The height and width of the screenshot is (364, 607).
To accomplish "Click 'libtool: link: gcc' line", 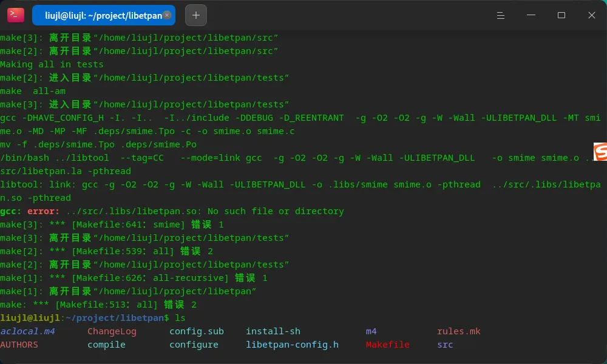I will click(x=300, y=184).
